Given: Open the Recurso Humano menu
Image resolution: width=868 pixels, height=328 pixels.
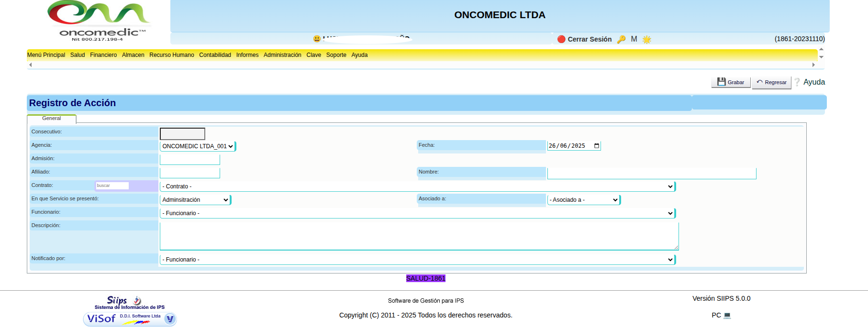Looking at the screenshot, I should point(171,55).
